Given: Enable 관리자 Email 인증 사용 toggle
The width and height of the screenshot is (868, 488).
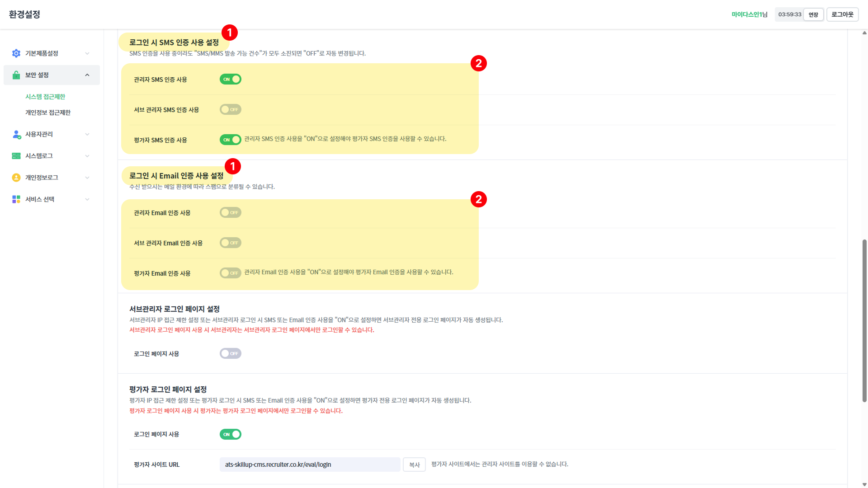Looking at the screenshot, I should coord(231,212).
